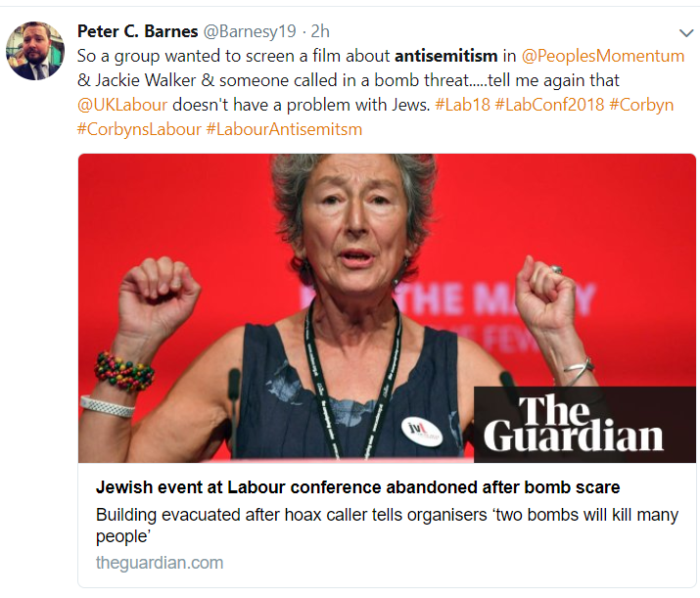Open the Guardian article preview image

click(387, 308)
